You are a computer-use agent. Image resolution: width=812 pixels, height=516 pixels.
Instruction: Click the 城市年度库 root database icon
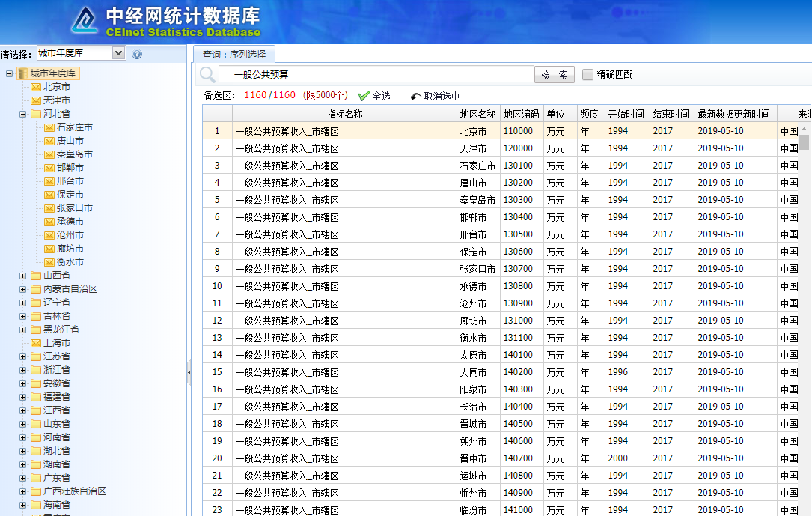click(23, 73)
